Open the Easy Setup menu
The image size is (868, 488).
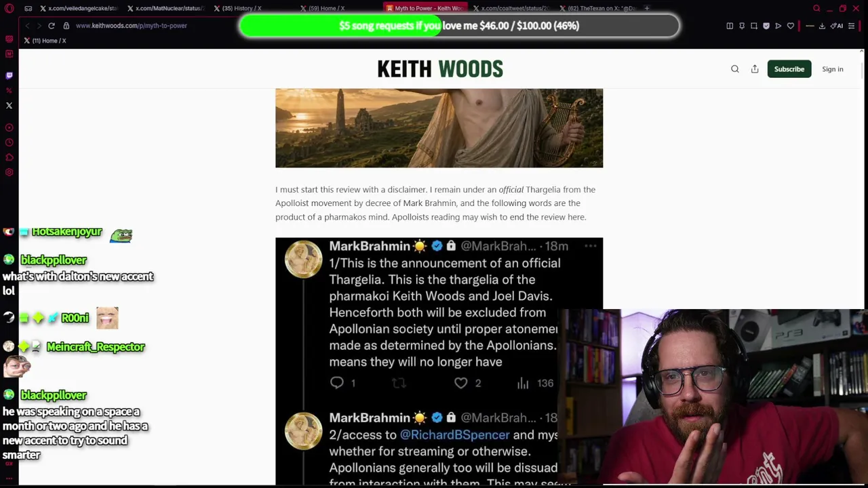pyautogui.click(x=852, y=26)
